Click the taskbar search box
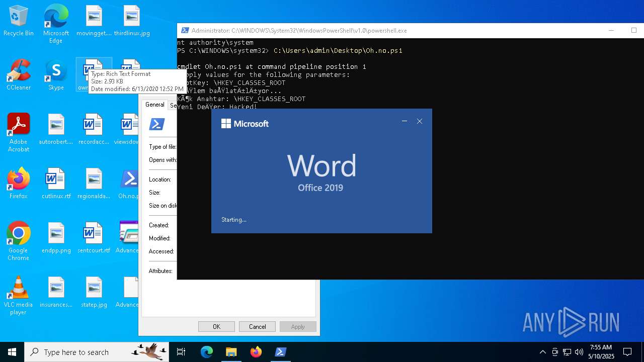 point(98,352)
